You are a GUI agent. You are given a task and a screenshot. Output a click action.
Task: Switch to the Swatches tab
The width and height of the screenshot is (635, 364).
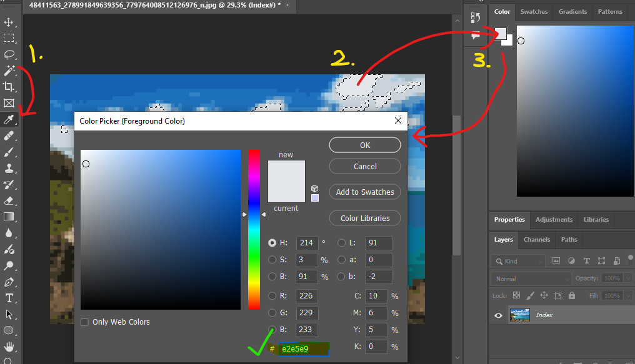point(534,11)
